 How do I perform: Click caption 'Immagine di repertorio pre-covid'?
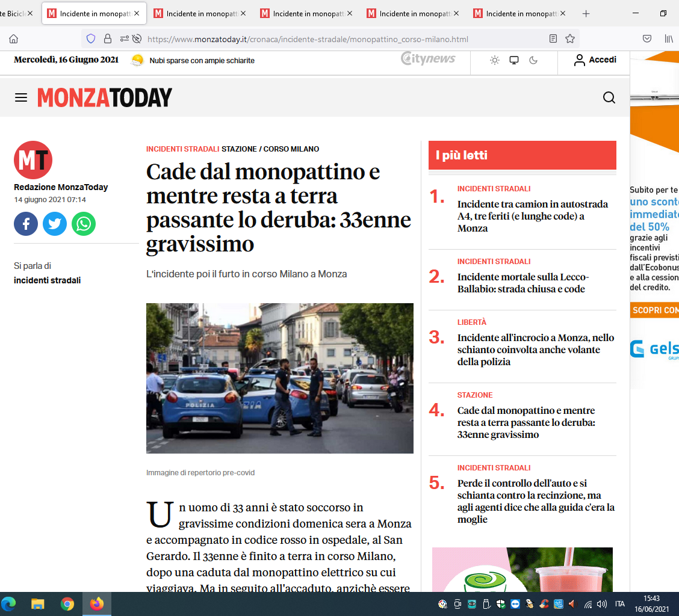tap(200, 473)
